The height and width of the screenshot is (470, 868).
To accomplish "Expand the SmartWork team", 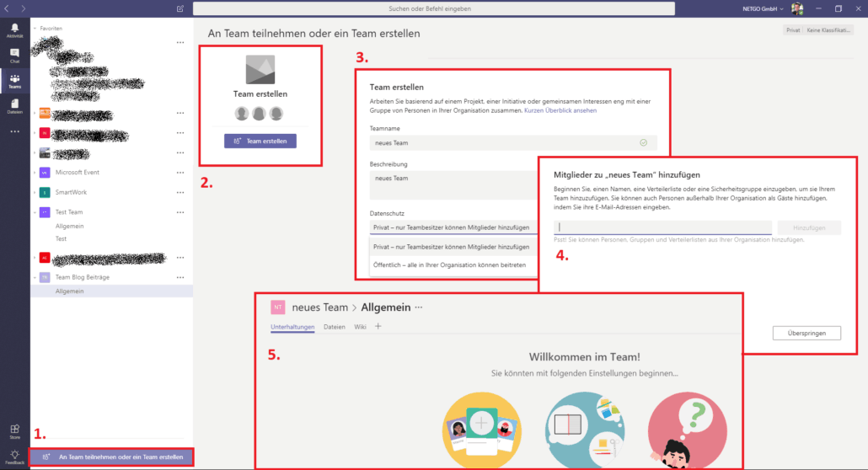I will point(35,193).
